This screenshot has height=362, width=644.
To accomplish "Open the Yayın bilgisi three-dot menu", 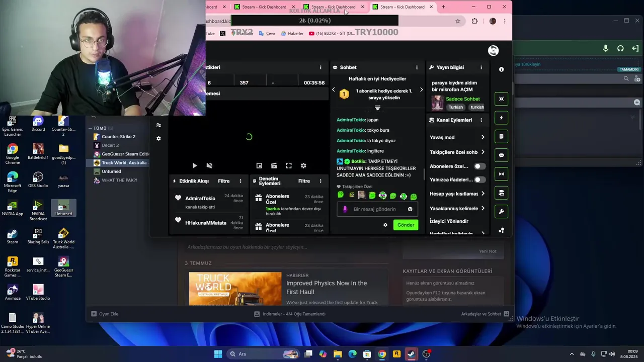I will click(x=481, y=67).
